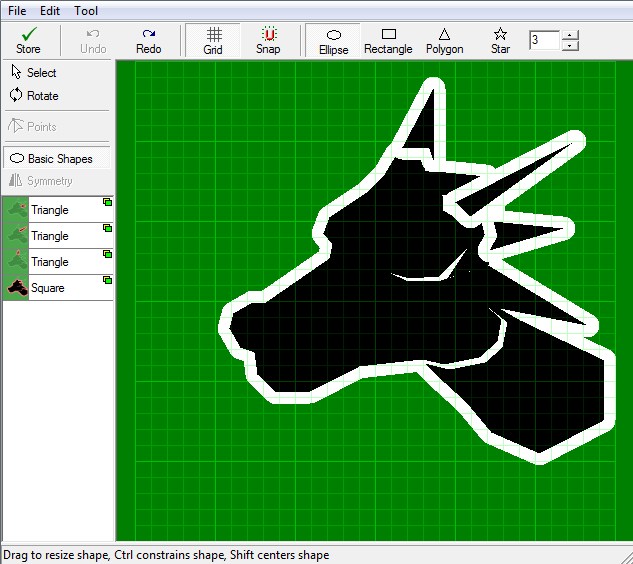The height and width of the screenshot is (564, 633).
Task: Open the File menu
Action: [17, 10]
